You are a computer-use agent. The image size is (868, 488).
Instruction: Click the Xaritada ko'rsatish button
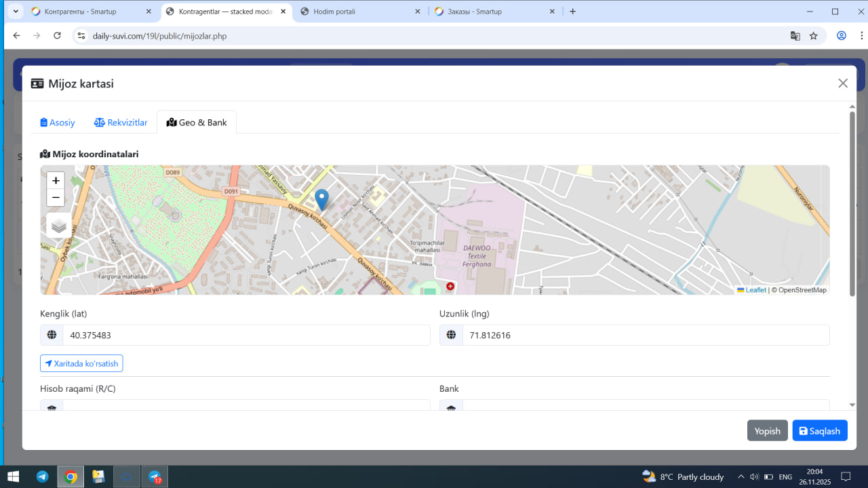(81, 364)
